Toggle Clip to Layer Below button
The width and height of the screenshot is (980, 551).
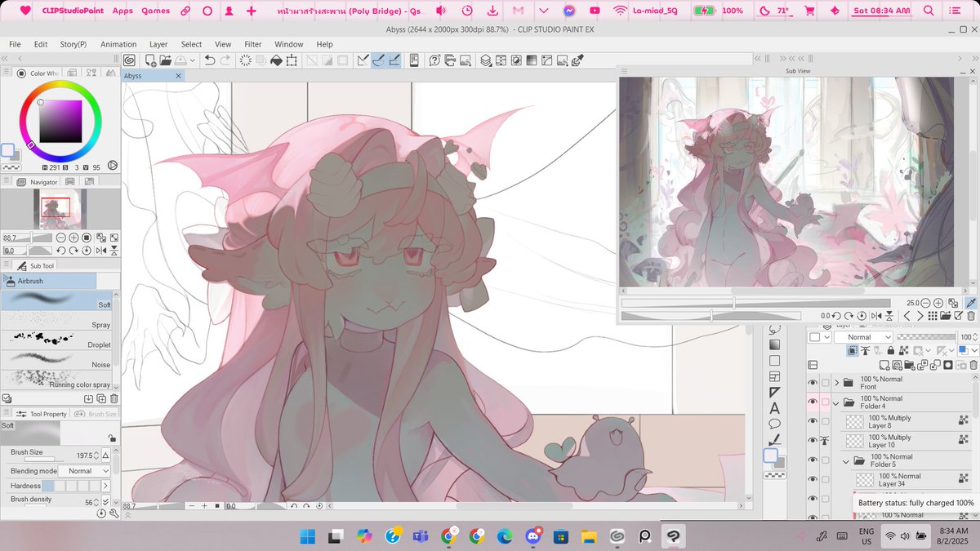click(x=853, y=350)
